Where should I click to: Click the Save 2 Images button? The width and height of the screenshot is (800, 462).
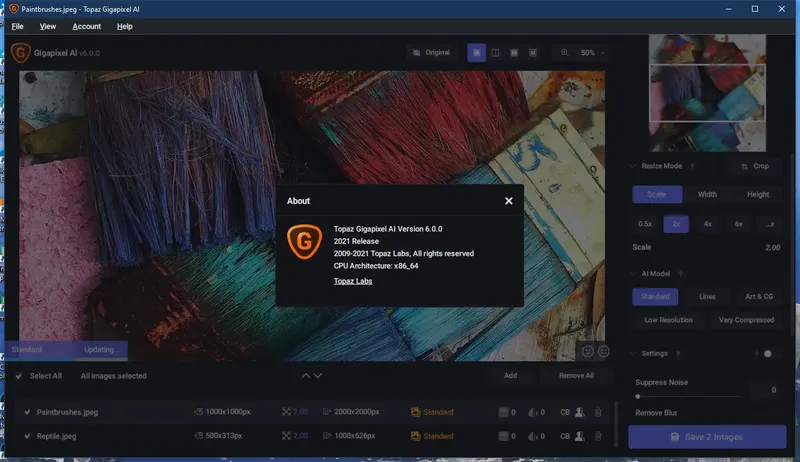pyautogui.click(x=707, y=437)
